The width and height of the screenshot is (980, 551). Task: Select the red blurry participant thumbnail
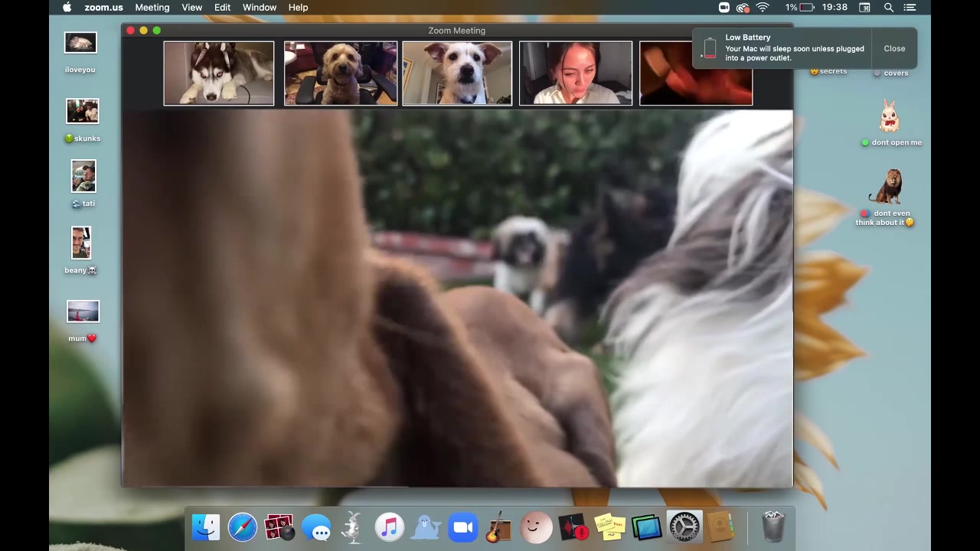pyautogui.click(x=696, y=73)
